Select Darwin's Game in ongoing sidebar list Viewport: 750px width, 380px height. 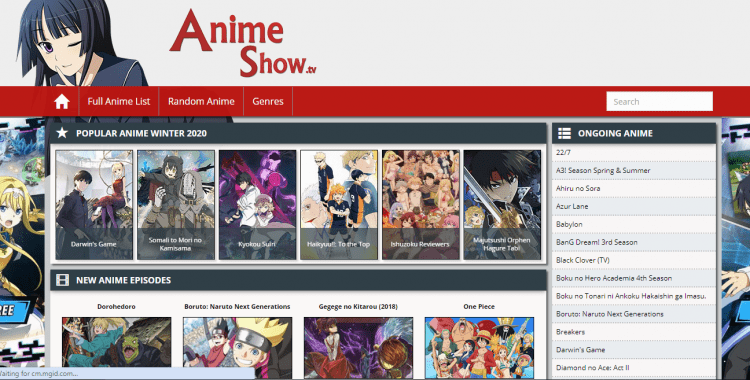[634, 350]
